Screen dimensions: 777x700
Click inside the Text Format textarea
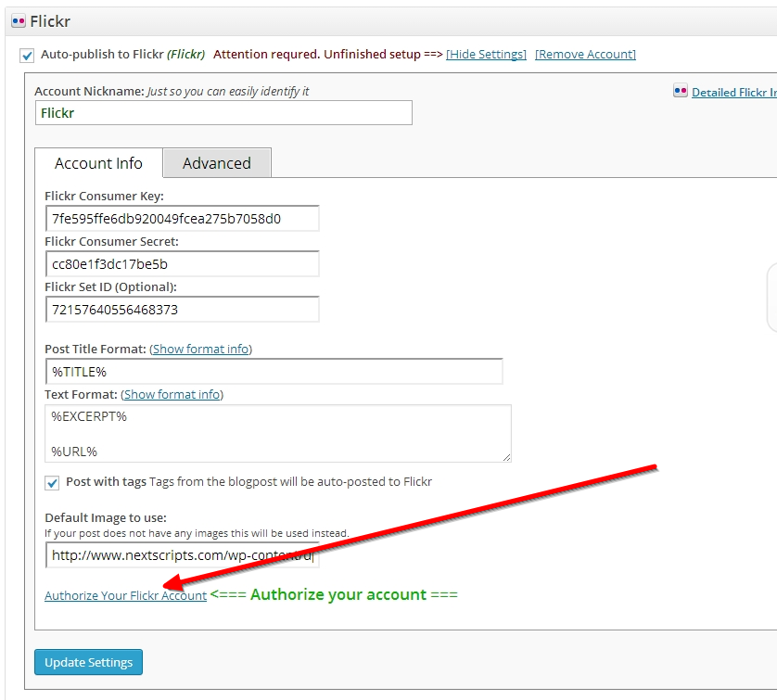pyautogui.click(x=278, y=434)
